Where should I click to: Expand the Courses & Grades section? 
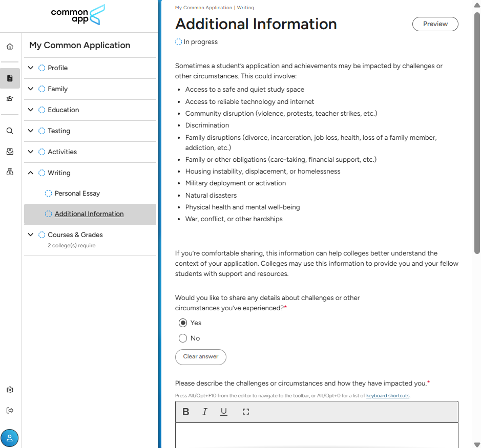(x=31, y=235)
